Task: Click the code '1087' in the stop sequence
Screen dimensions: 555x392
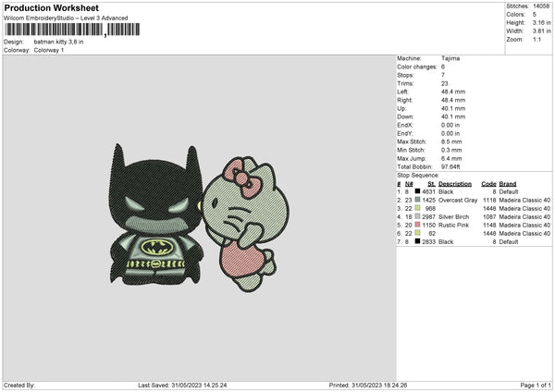Action: click(x=489, y=217)
